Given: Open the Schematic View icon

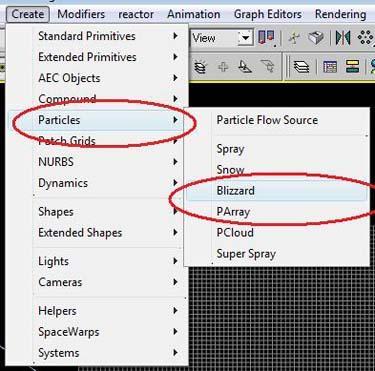Looking at the screenshot, I should [352, 67].
